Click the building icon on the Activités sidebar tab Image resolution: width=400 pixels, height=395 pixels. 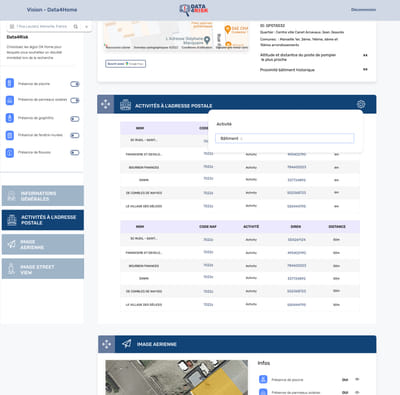point(12,220)
